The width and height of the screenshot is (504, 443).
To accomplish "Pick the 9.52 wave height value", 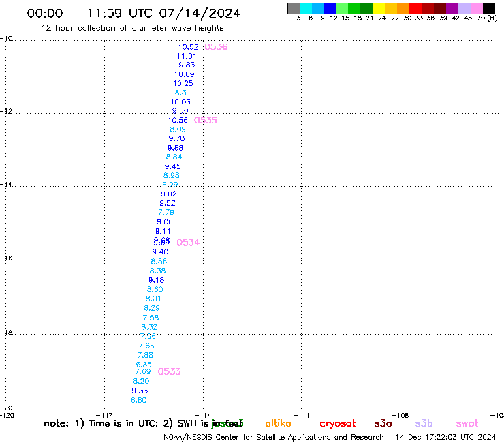I will point(168,203).
